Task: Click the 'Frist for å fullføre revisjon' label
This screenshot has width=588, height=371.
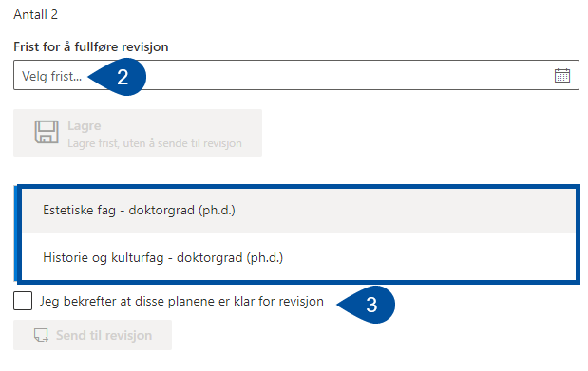Action: [91, 46]
